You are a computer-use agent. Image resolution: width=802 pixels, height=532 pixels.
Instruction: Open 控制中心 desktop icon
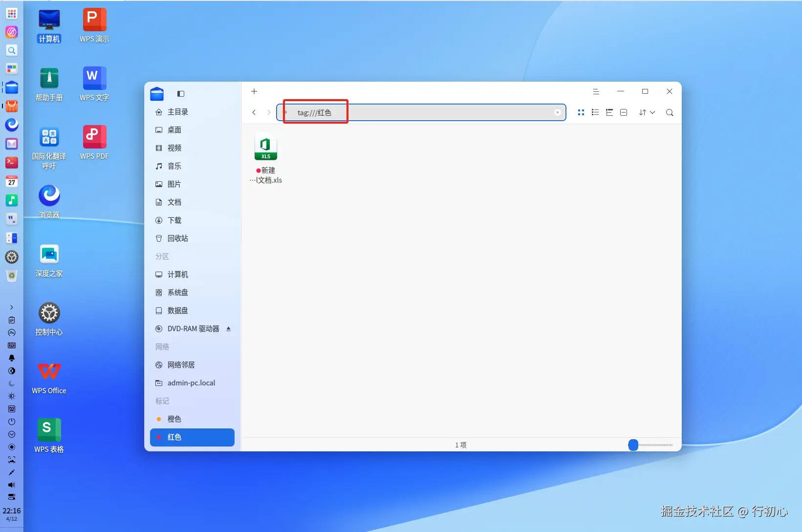(49, 319)
